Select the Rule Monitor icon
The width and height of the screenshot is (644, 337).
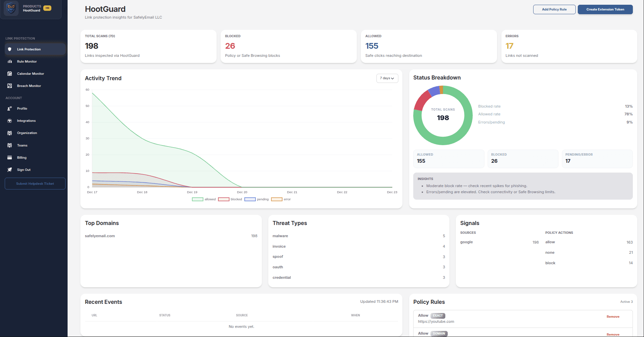10,61
